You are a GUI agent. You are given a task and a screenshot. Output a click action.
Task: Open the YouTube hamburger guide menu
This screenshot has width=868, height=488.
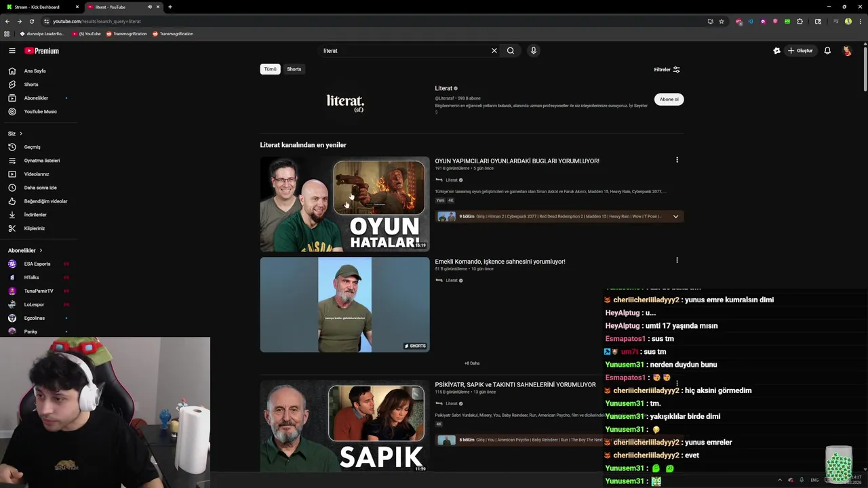[x=12, y=51]
